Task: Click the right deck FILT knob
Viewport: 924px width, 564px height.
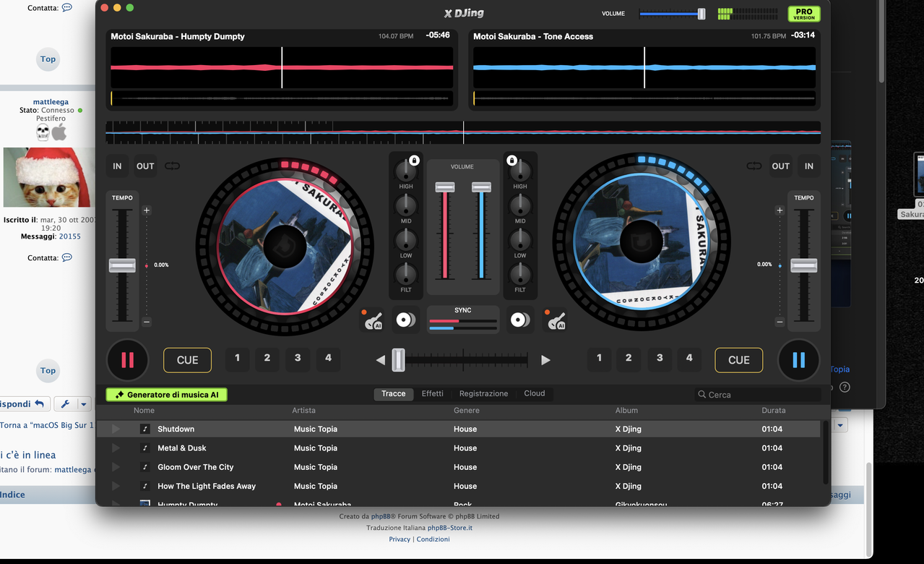Action: click(x=520, y=275)
